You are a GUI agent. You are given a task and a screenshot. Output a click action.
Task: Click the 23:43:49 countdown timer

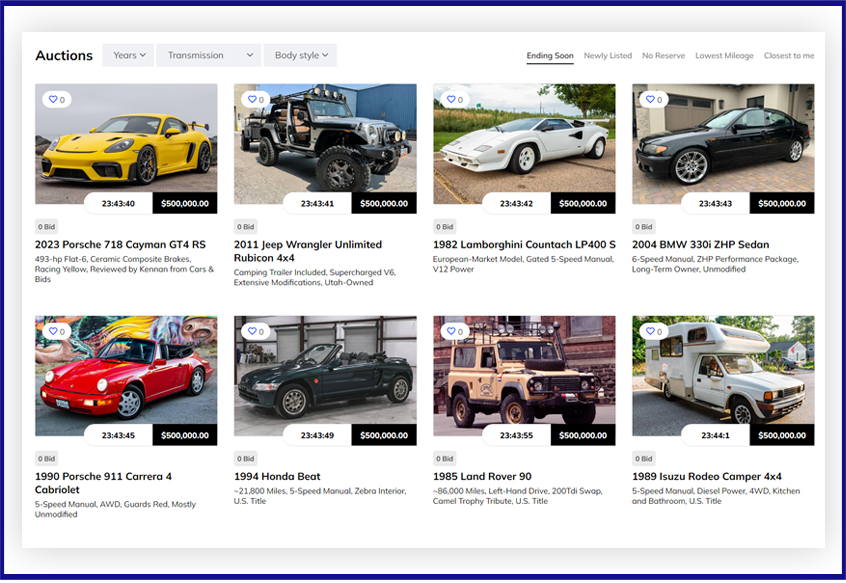(x=317, y=435)
